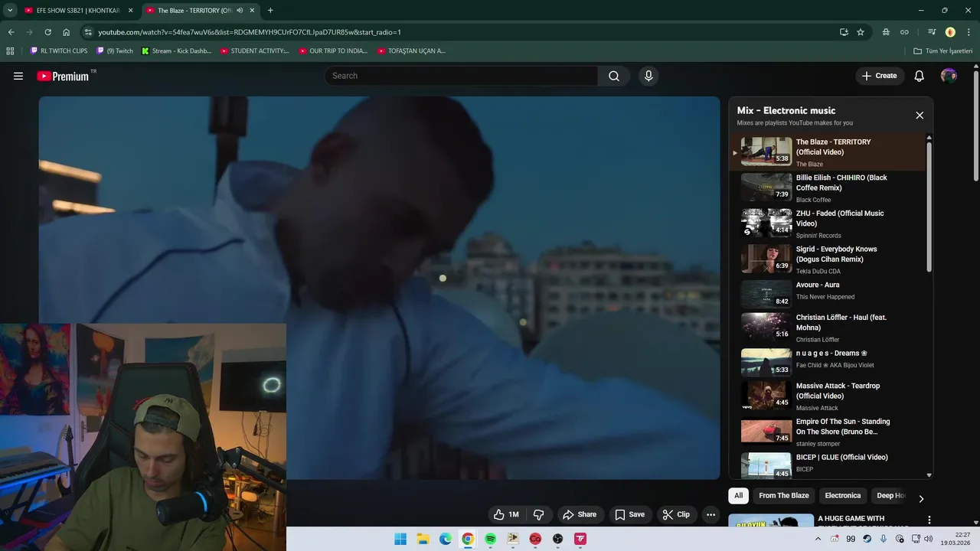Play Sigrid - Everybody Knows remix
Viewport: 980px width, 551px height.
click(x=828, y=259)
